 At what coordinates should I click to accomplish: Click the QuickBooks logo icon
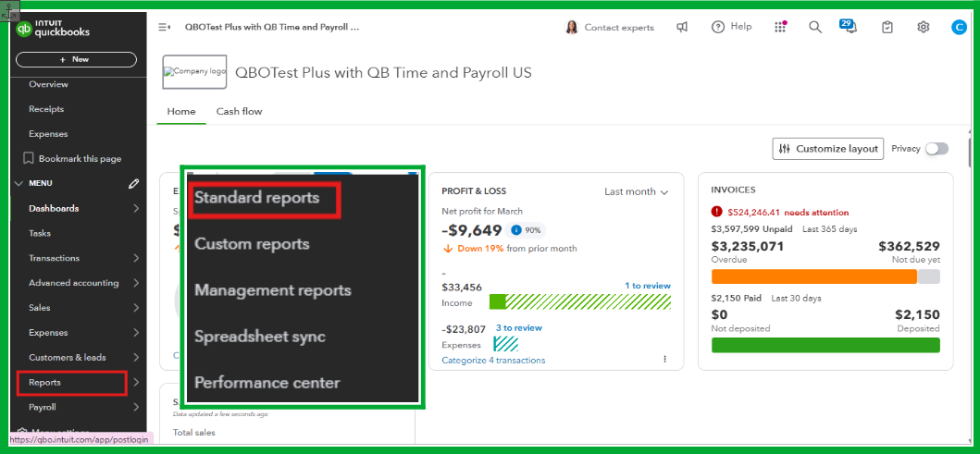pyautogui.click(x=24, y=29)
